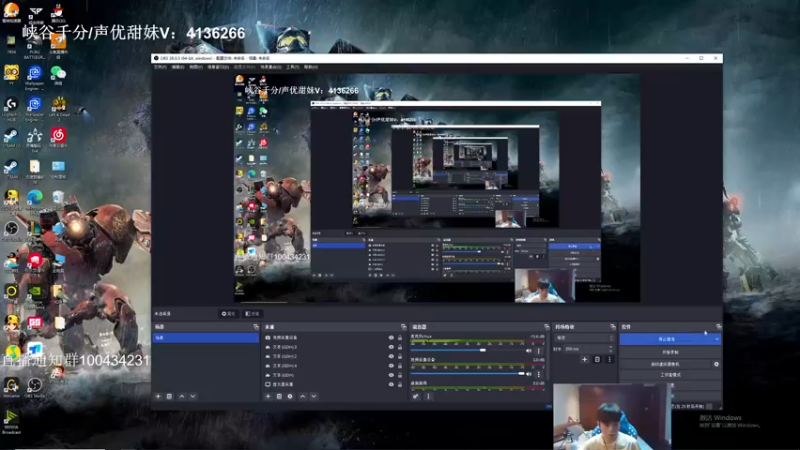Move the source down in the Sources panel
Viewport: 800px width, 450px height.
coord(314,396)
